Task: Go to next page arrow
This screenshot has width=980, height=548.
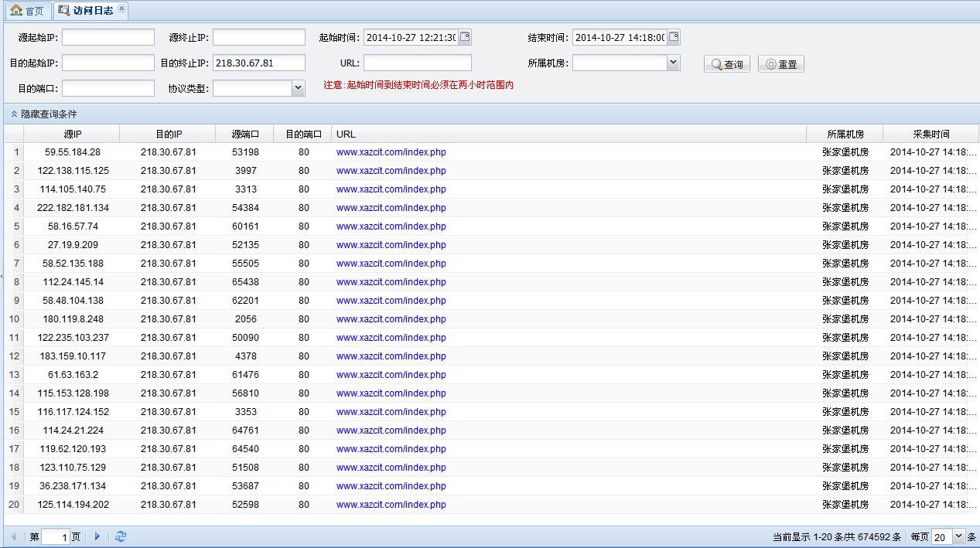Action: click(97, 536)
